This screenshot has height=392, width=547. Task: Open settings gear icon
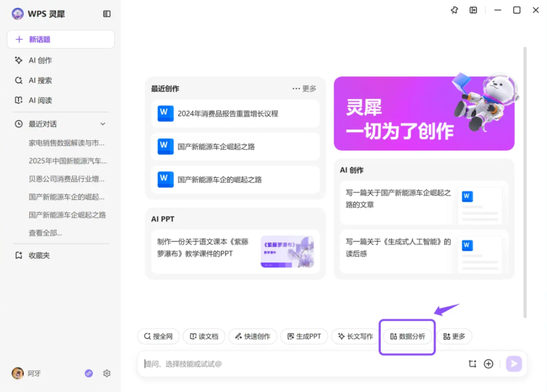(107, 373)
